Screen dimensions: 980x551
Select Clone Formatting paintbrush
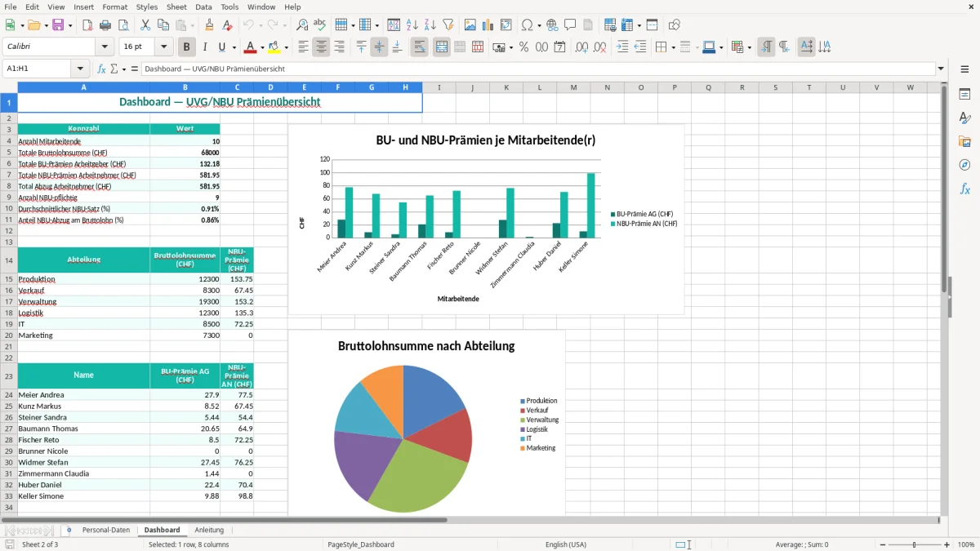tap(209, 25)
